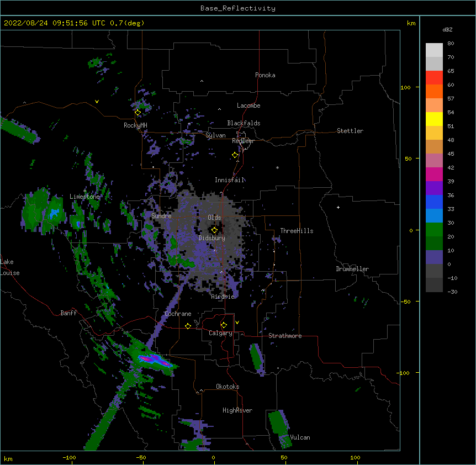Click the Strathmore label
This screenshot has height=465, width=476.
285,336
